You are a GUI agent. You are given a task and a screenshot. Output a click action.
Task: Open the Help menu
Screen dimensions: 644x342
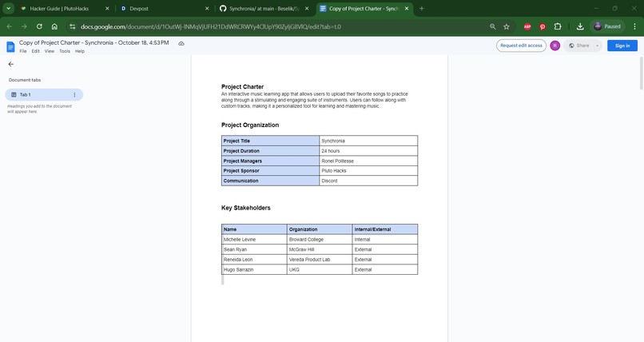point(80,51)
